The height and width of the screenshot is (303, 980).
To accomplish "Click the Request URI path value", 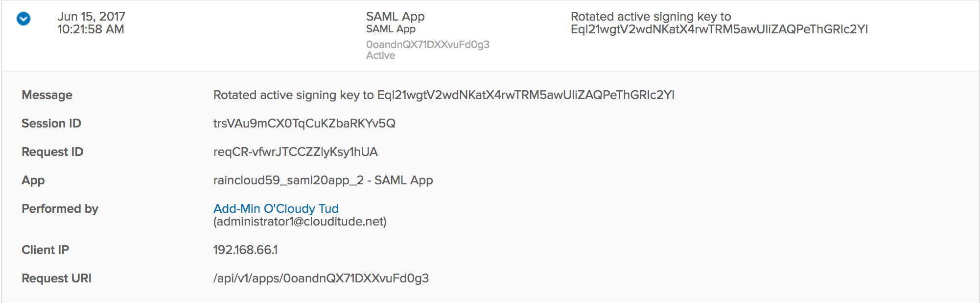I will pos(321,278).
